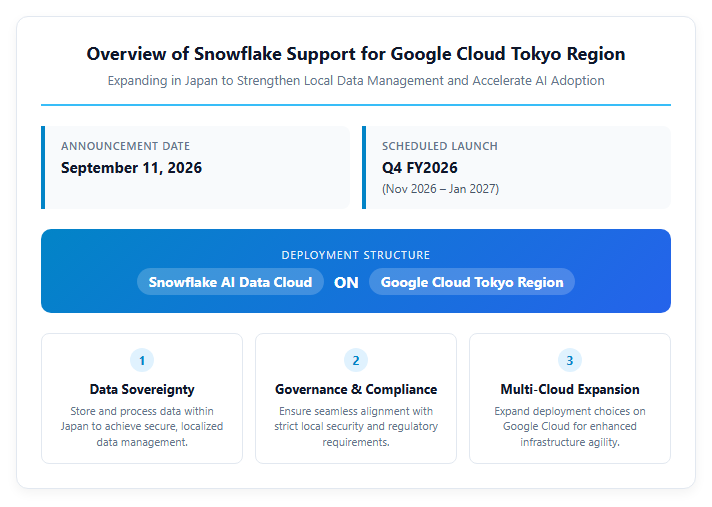Select the 'ANNOUNCEMENT DATE' label

tap(125, 146)
